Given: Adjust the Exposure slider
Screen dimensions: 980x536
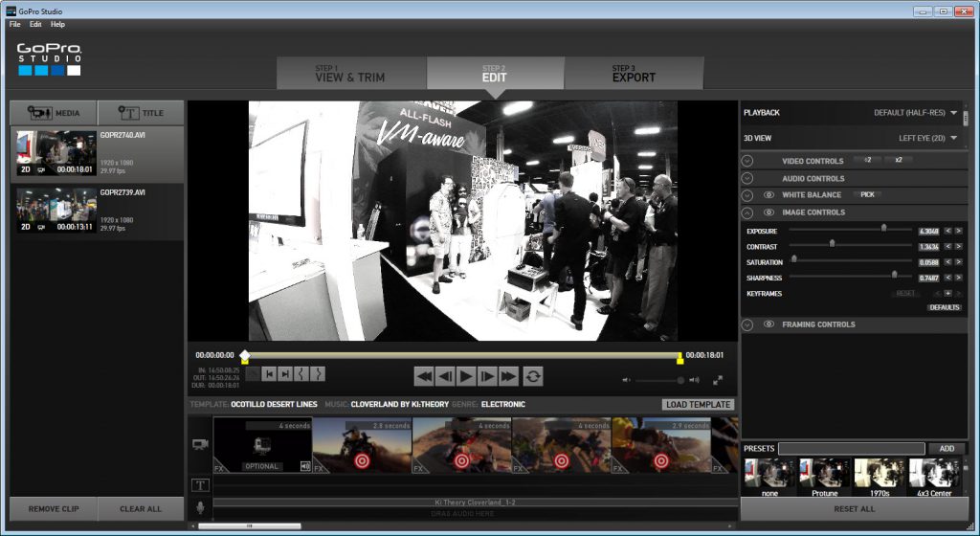Looking at the screenshot, I should click(883, 229).
